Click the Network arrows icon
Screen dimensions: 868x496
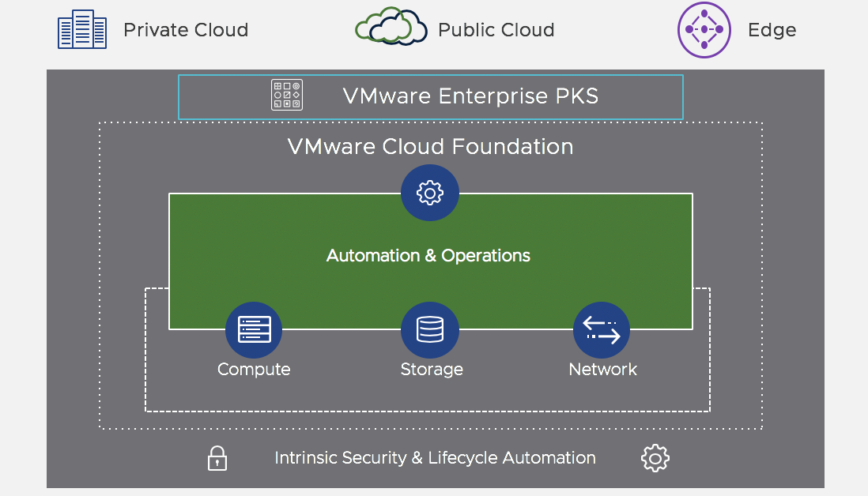click(x=602, y=330)
